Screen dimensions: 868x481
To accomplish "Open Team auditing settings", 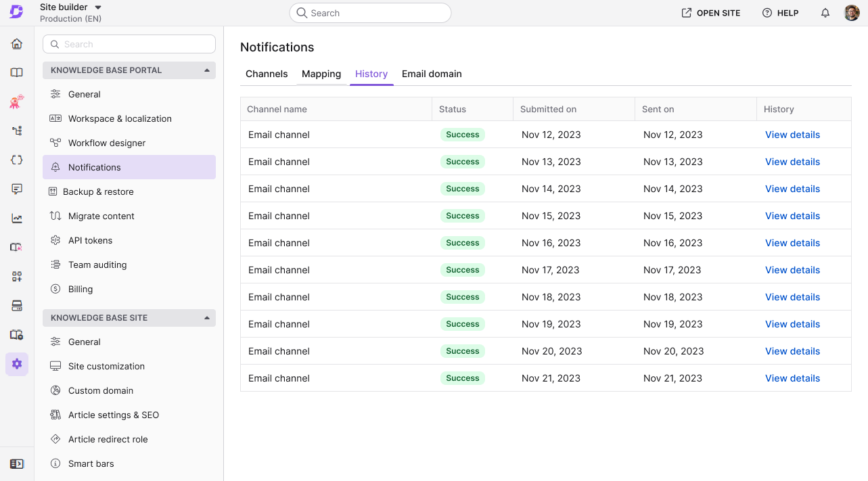I will (x=129, y=265).
